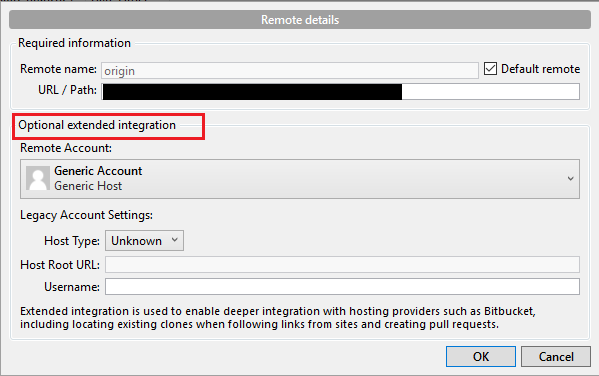The image size is (599, 376).
Task: Click the Legacy Account Settings label
Action: 86,215
